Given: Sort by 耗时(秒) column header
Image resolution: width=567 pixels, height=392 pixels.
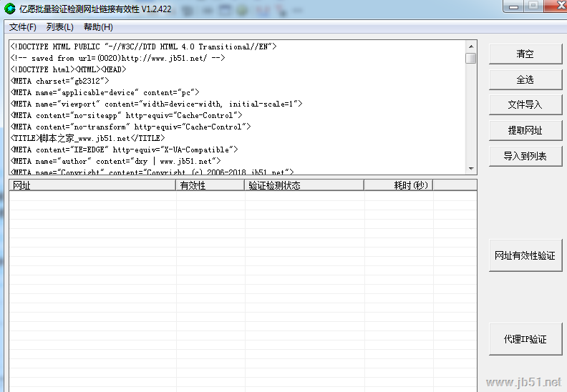Looking at the screenshot, I should tap(399, 185).
